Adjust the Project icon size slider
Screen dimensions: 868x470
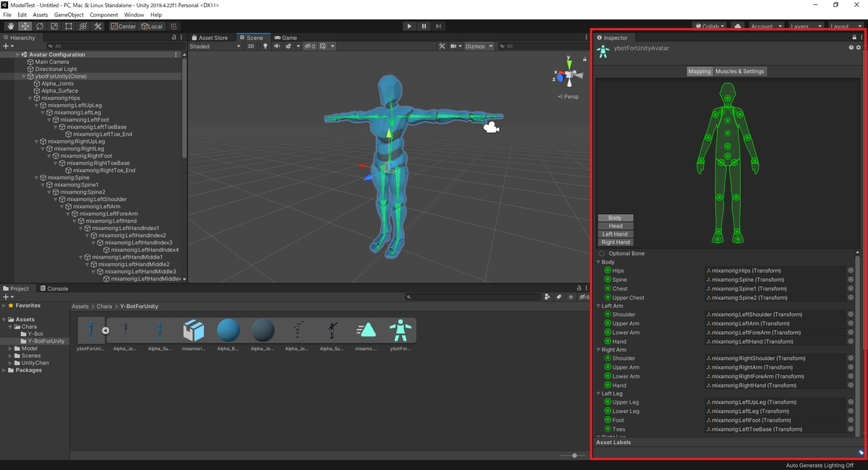[x=575, y=456]
